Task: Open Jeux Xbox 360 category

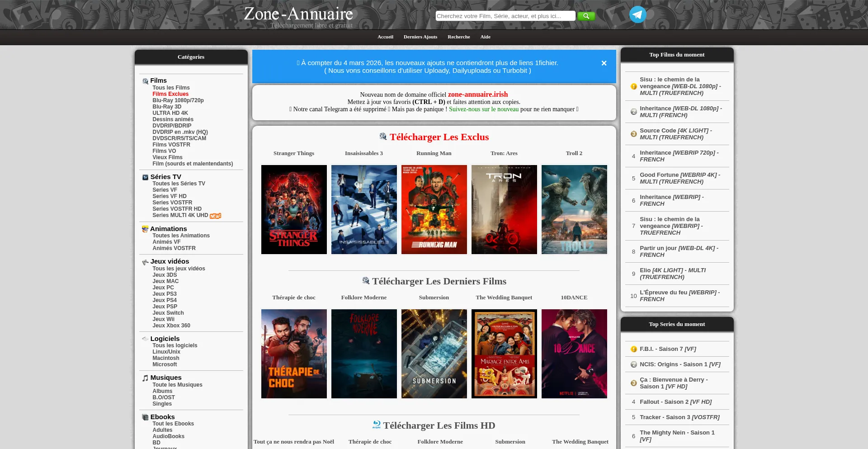Action: (171, 326)
